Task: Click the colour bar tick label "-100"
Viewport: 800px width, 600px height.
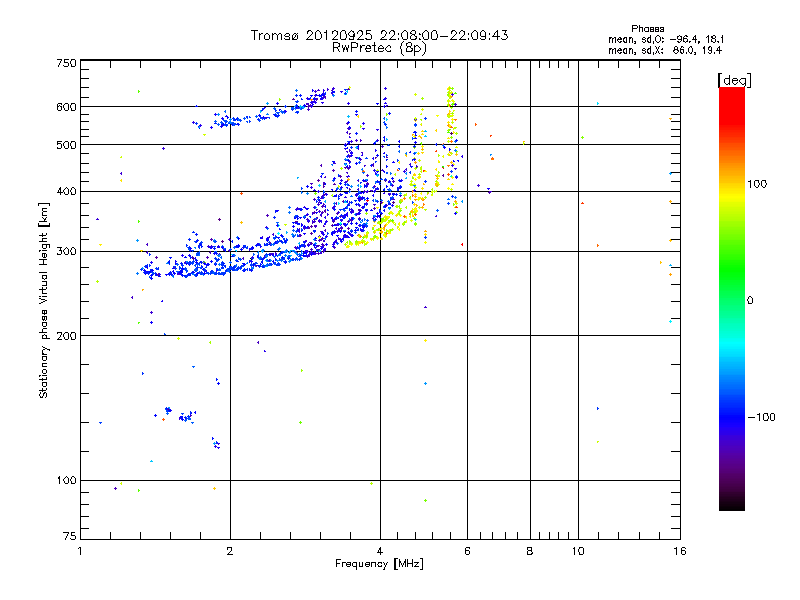Action: point(761,417)
